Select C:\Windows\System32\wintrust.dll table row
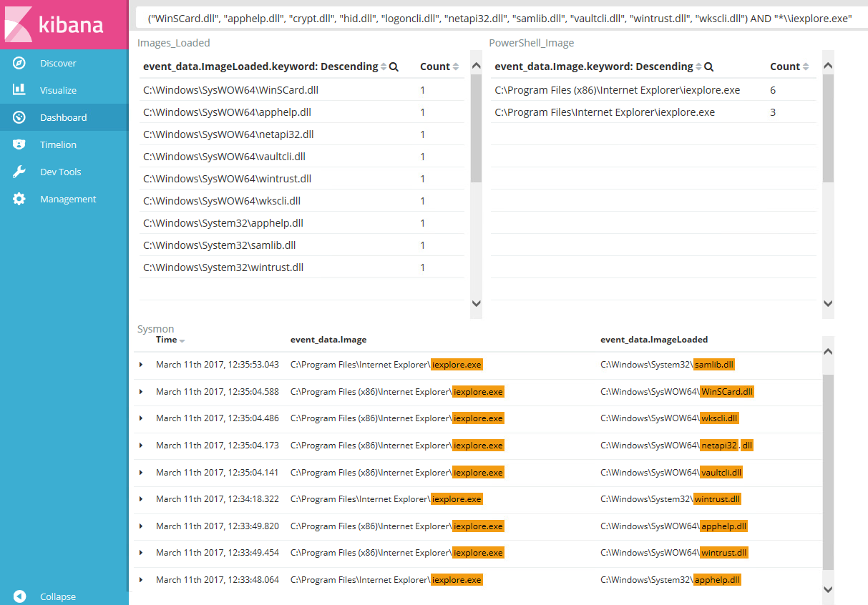This screenshot has height=605, width=868. pyautogui.click(x=301, y=267)
